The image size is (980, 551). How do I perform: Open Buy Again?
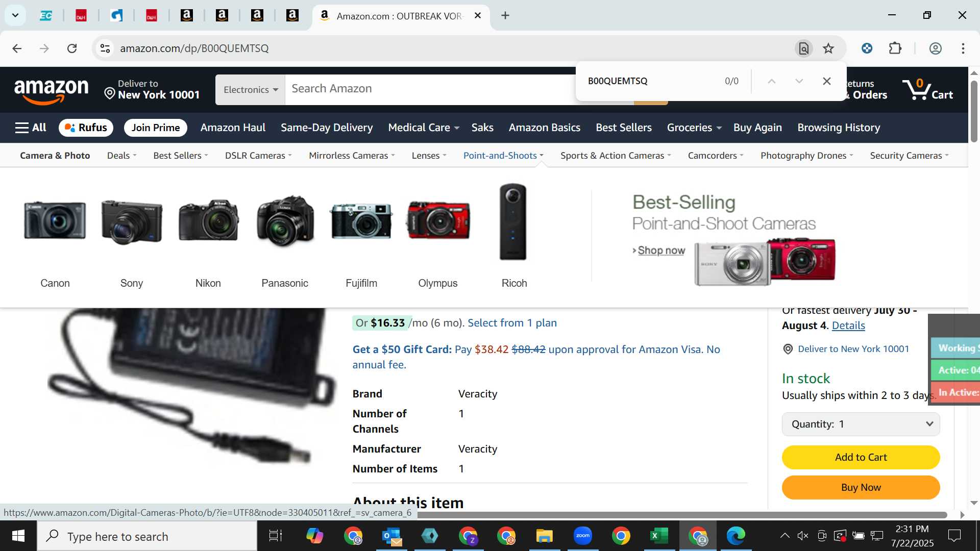tap(757, 128)
